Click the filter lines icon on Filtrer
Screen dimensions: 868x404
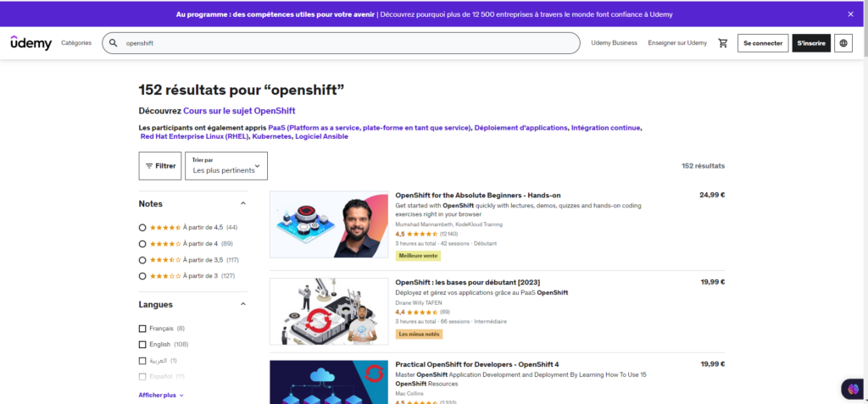pyautogui.click(x=149, y=166)
